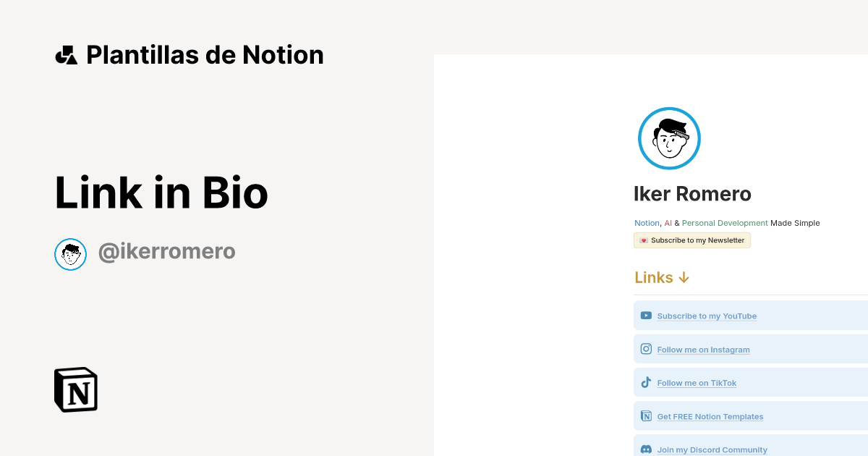Viewport: 868px width, 456px height.
Task: Click the Links heading with down arrow
Action: coord(662,277)
